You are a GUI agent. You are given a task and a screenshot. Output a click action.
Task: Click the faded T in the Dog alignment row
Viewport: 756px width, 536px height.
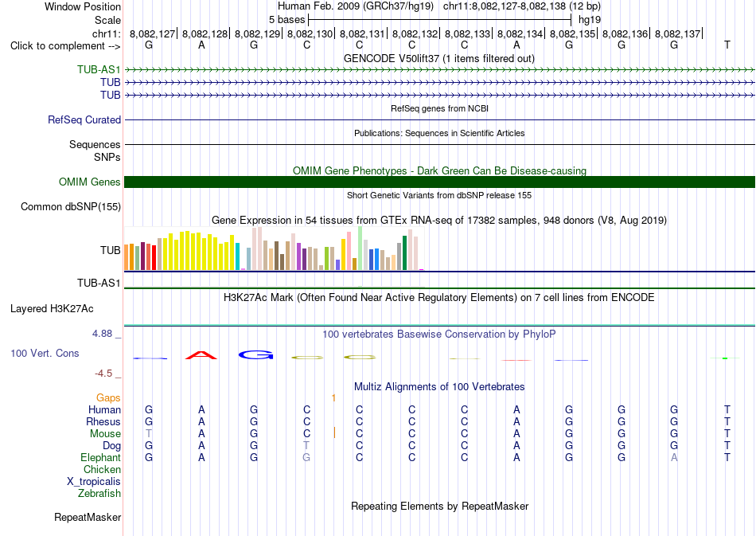[306, 446]
